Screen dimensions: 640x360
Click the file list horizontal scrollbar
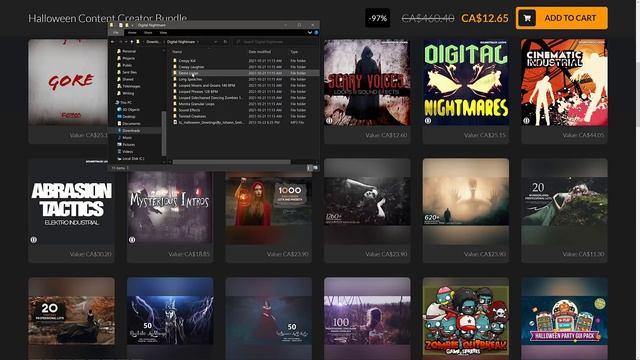click(231, 162)
